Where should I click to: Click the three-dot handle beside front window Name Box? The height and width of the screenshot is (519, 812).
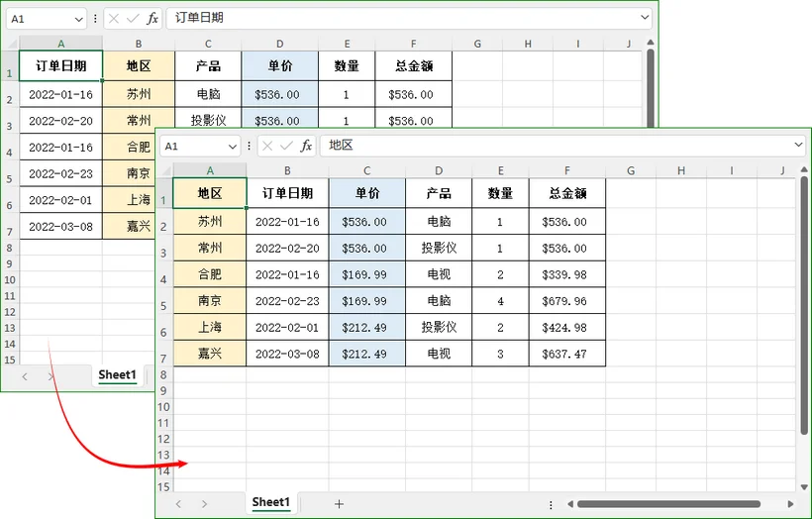(x=250, y=147)
